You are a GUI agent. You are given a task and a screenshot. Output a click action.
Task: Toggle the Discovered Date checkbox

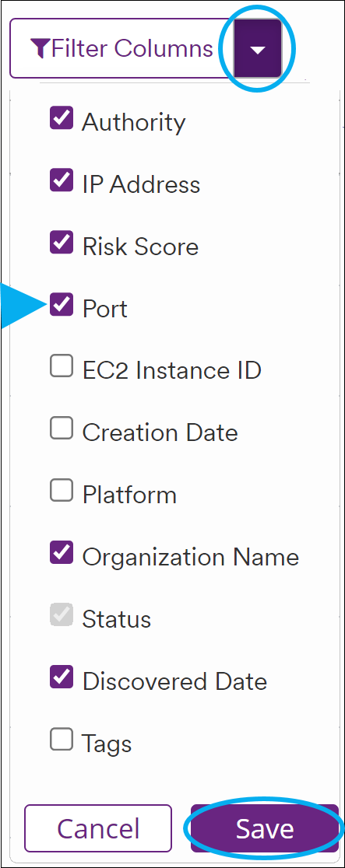[62, 676]
